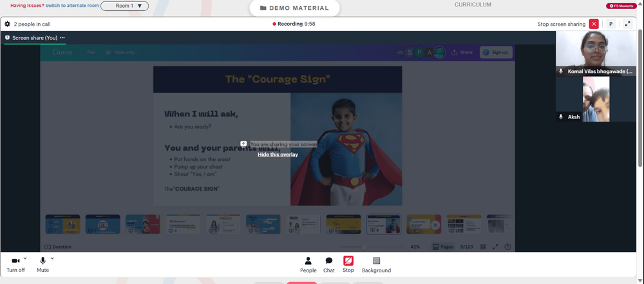Image resolution: width=644 pixels, height=284 pixels.
Task: Toggle the Pages view button
Action: pos(443,247)
